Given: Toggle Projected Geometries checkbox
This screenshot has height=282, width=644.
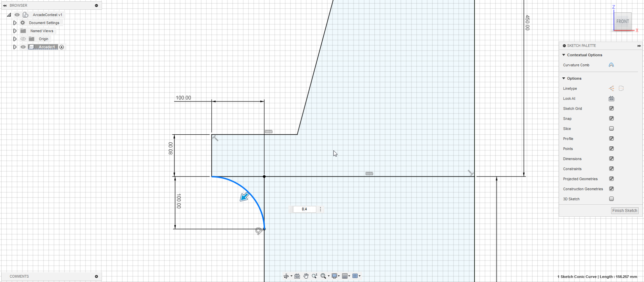Looking at the screenshot, I should point(611,179).
